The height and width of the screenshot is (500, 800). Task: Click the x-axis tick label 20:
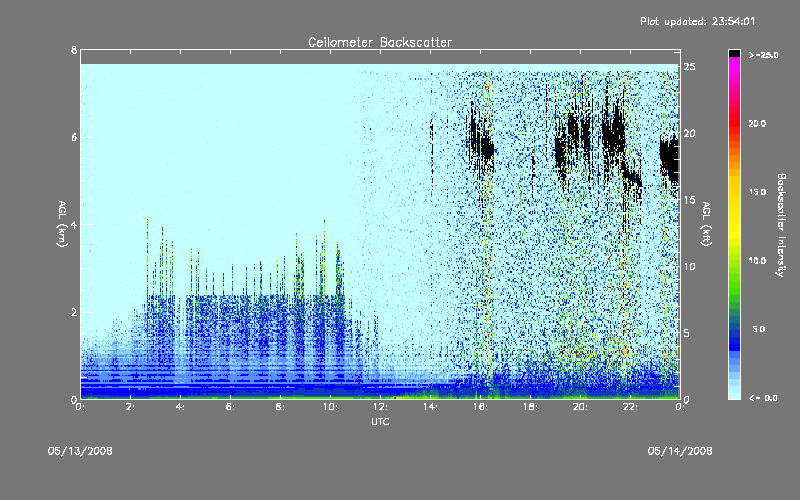tap(580, 407)
